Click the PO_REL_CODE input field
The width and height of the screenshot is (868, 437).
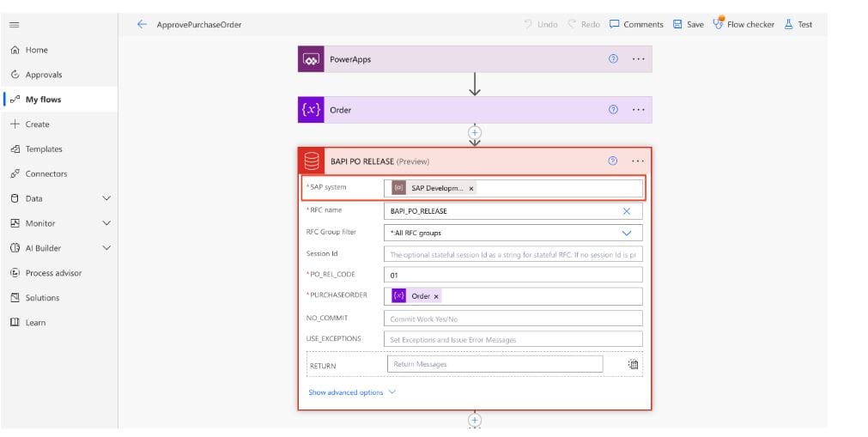coord(513,275)
